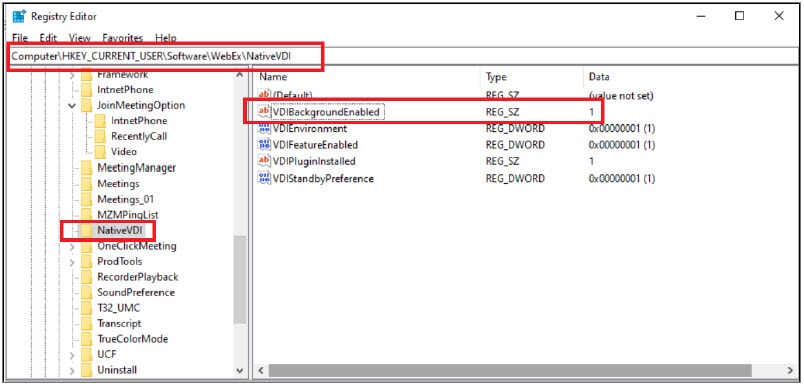Click the Registry Editor title bar icon
Viewport: 804px width, 384px height.
click(x=19, y=16)
